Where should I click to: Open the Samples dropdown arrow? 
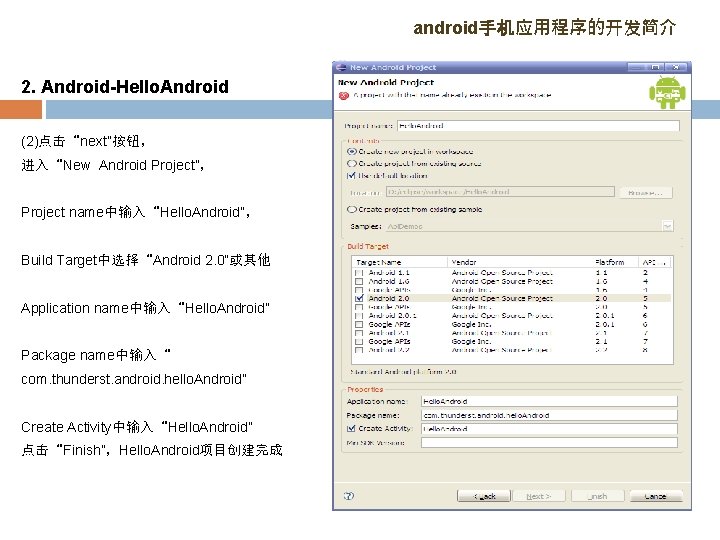667,226
